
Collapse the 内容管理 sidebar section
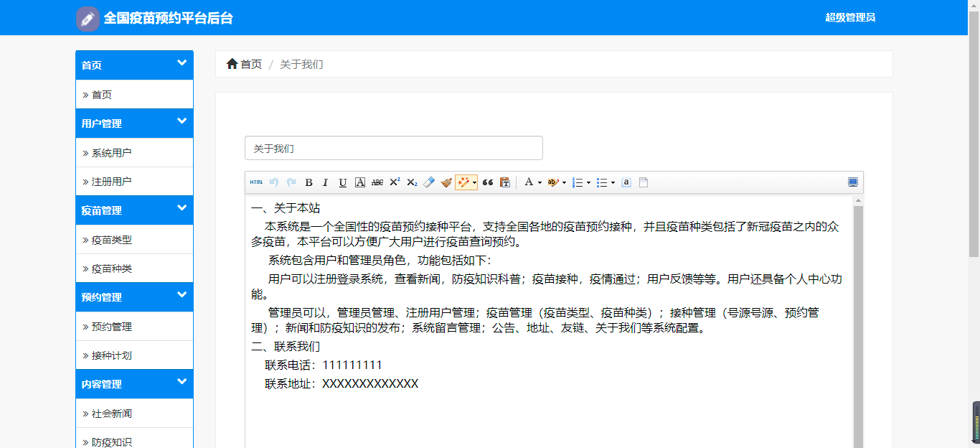(x=182, y=382)
